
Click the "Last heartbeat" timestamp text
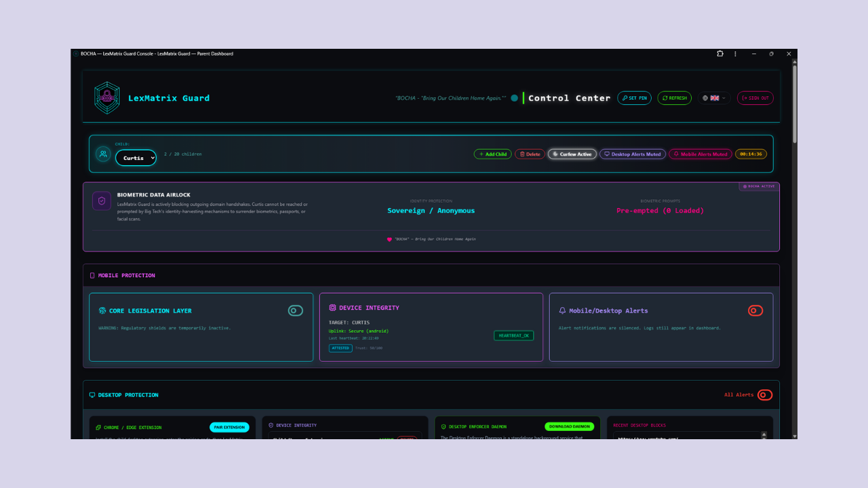353,338
